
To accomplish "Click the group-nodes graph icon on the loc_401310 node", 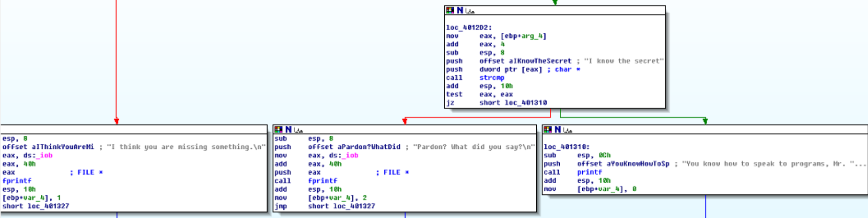I will click(567, 130).
